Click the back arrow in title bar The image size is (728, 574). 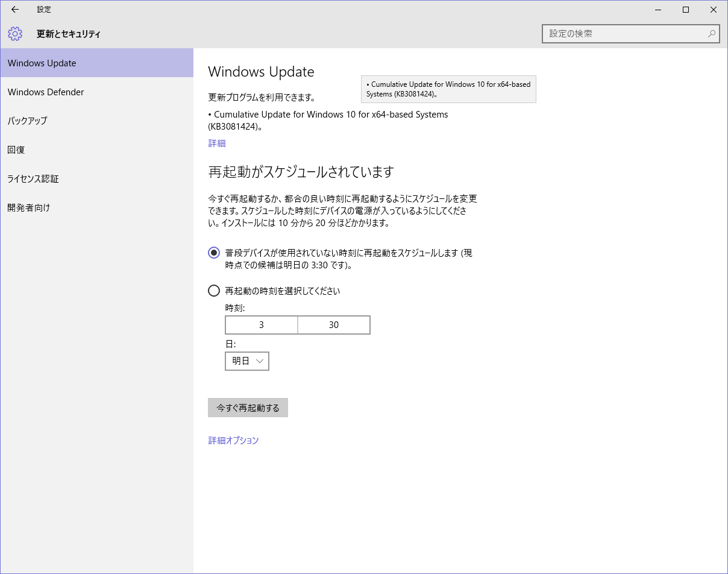point(15,10)
